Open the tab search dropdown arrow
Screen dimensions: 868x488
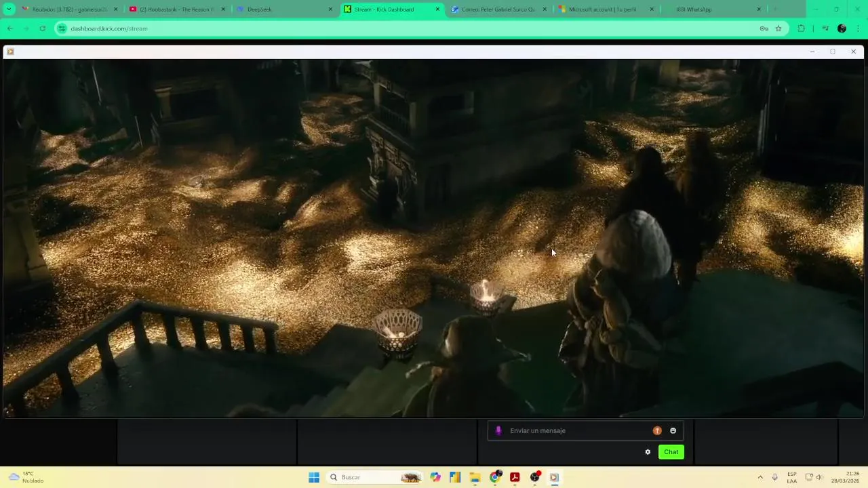9,9
